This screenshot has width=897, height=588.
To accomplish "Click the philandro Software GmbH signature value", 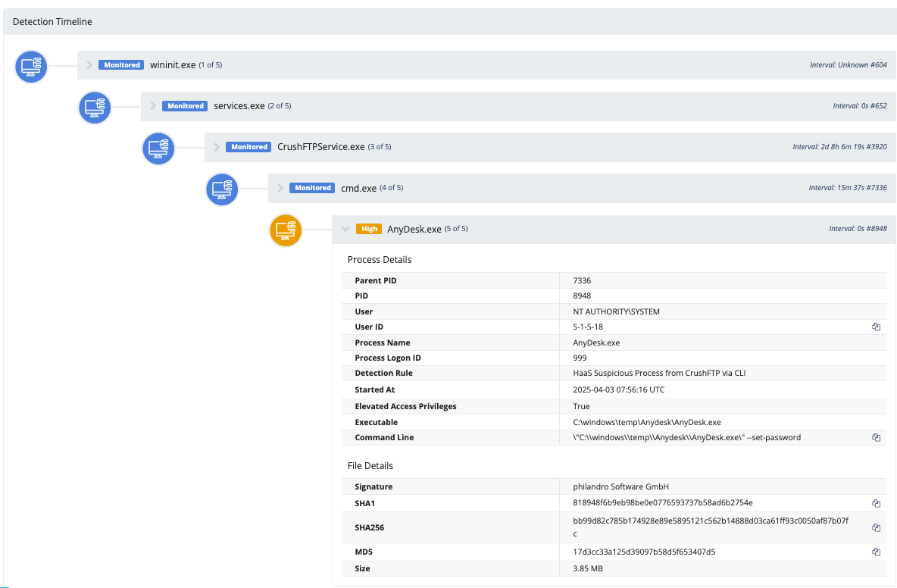I will click(x=620, y=486).
